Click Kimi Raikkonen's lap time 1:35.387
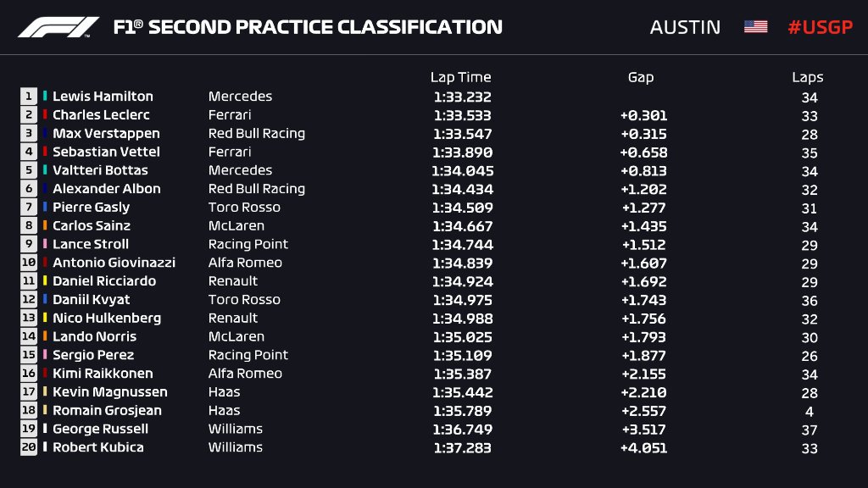Viewport: 868px width, 488px height. pyautogui.click(x=462, y=374)
